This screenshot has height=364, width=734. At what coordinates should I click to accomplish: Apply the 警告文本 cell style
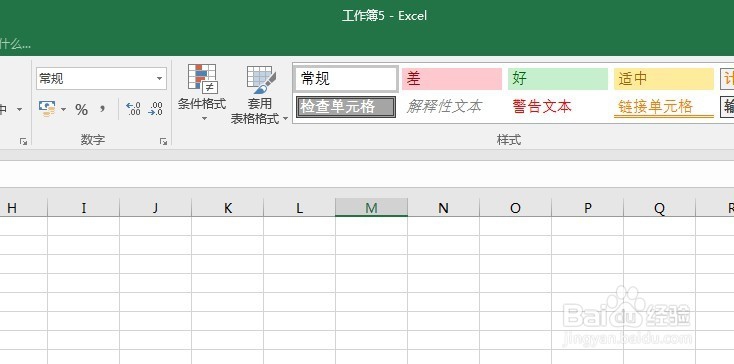point(558,107)
